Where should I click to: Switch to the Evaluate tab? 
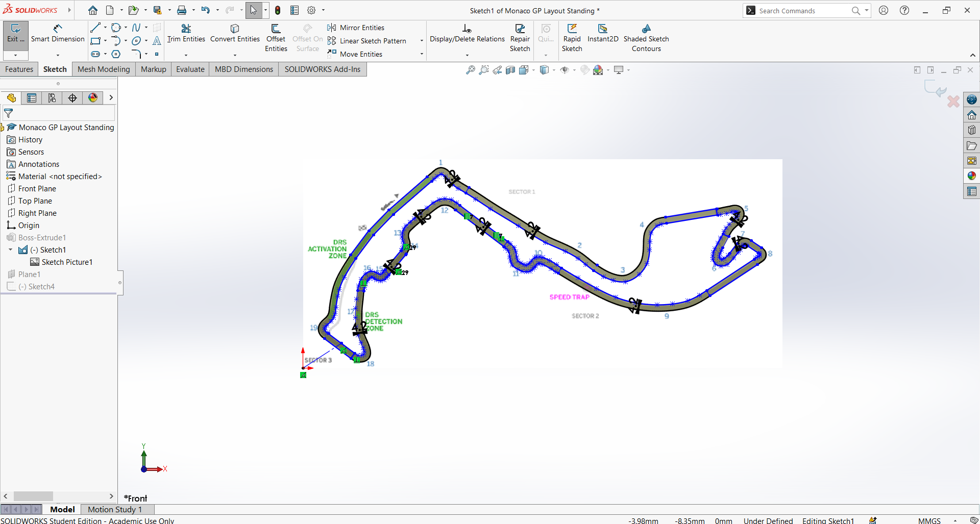point(190,69)
